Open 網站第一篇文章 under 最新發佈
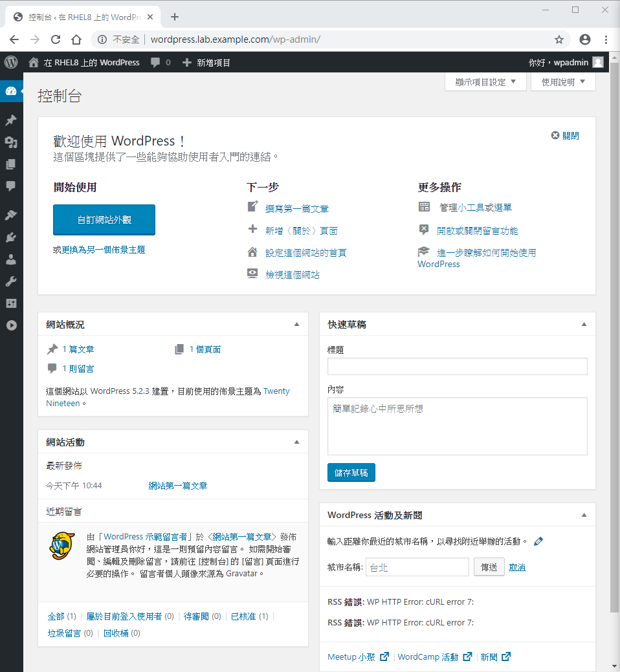Image resolution: width=620 pixels, height=672 pixels. (x=178, y=486)
